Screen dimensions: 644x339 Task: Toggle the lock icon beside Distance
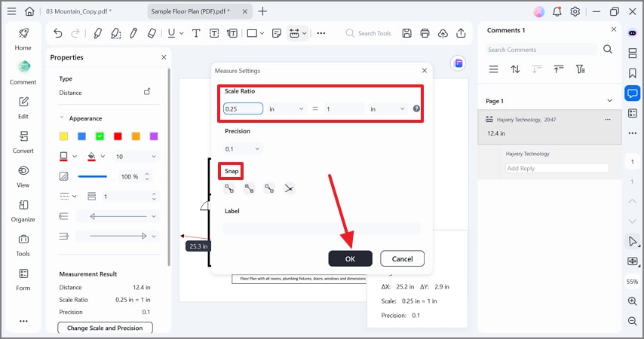coord(146,91)
